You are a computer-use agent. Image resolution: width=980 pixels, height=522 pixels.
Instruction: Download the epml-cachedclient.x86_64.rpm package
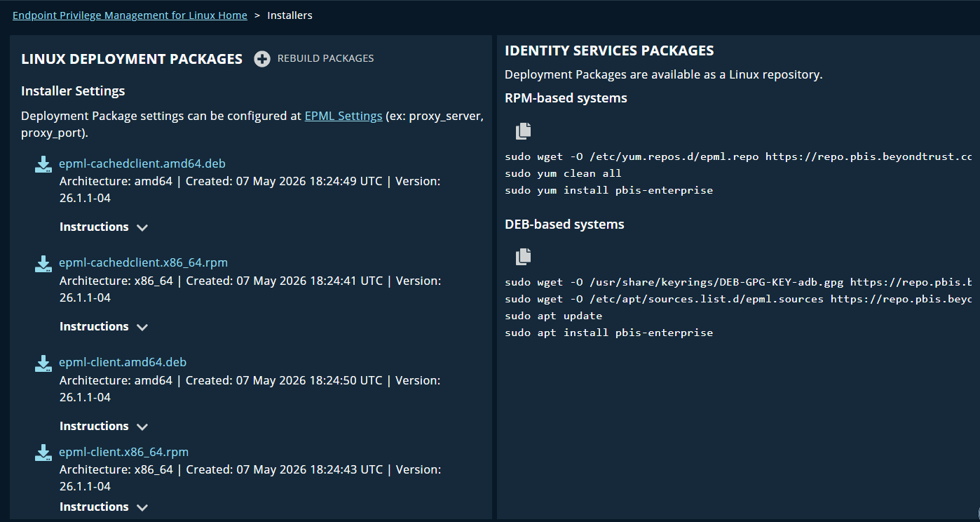pos(143,262)
